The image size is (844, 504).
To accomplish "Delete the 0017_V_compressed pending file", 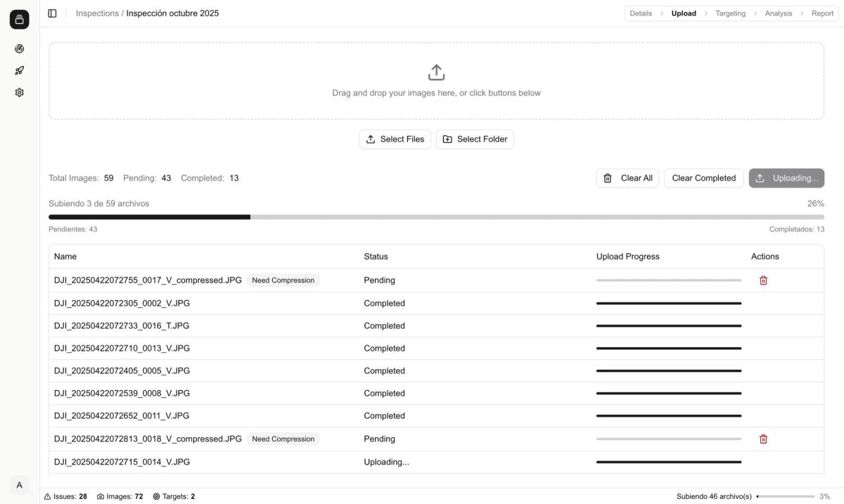I will coord(763,280).
